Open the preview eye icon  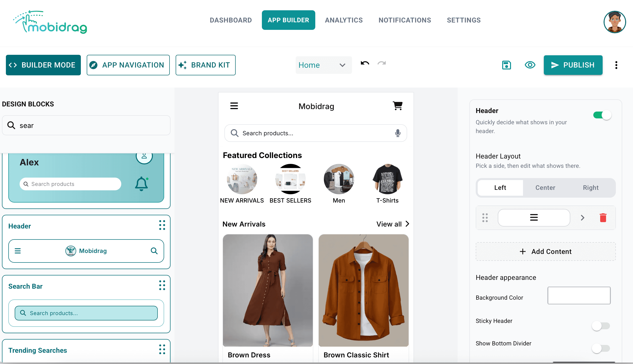[530, 65]
